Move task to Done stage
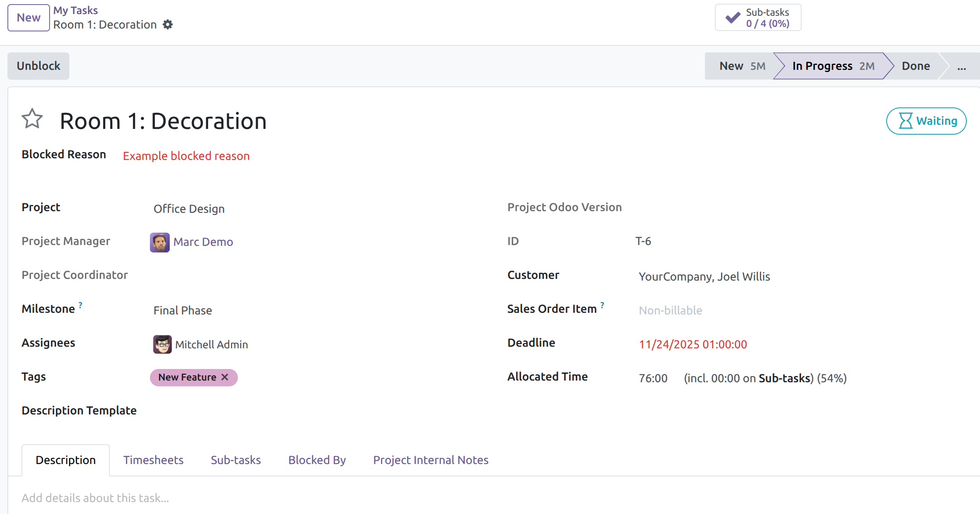 (916, 66)
